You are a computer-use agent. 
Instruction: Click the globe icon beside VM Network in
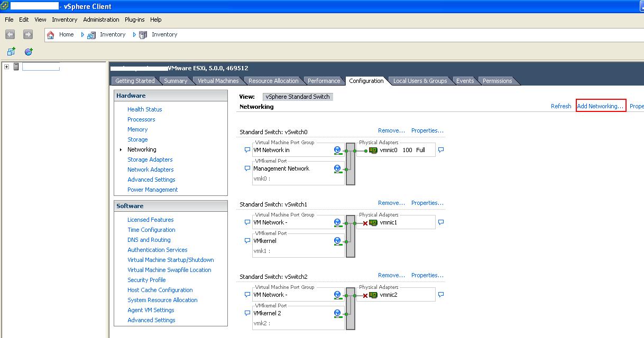pos(337,150)
